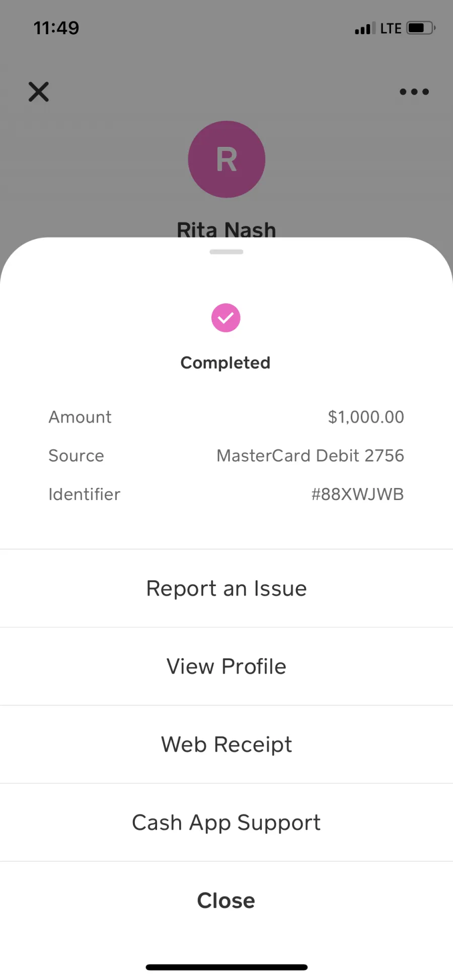
Task: Tap the MasterCard Debit 2756 source
Action: click(x=310, y=455)
